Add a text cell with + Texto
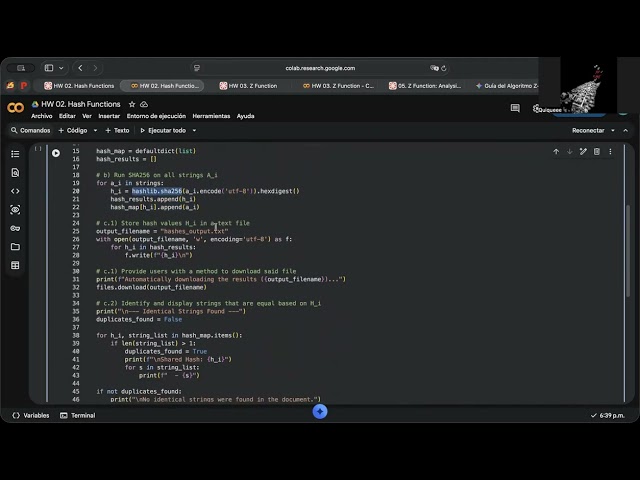 (118, 131)
